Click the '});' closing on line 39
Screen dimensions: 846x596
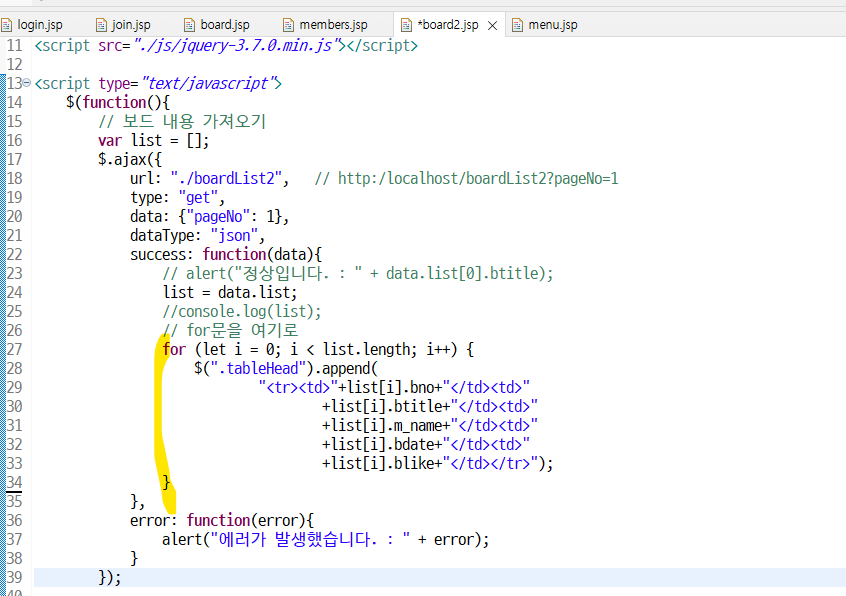(x=110, y=578)
